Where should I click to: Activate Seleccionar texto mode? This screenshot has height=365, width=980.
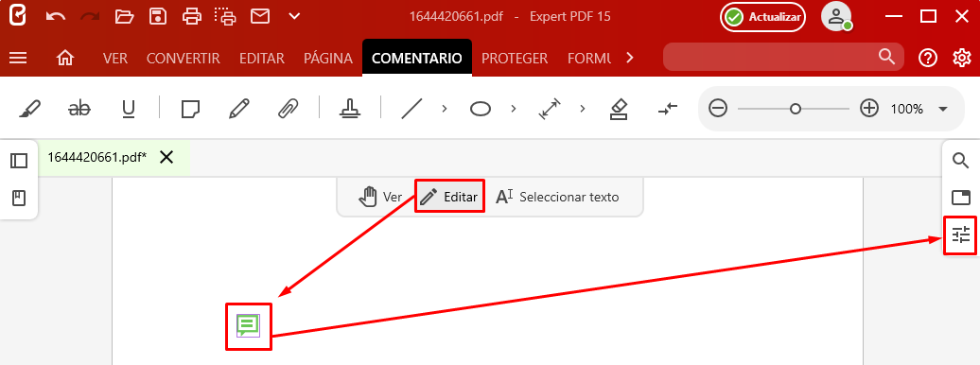557,197
